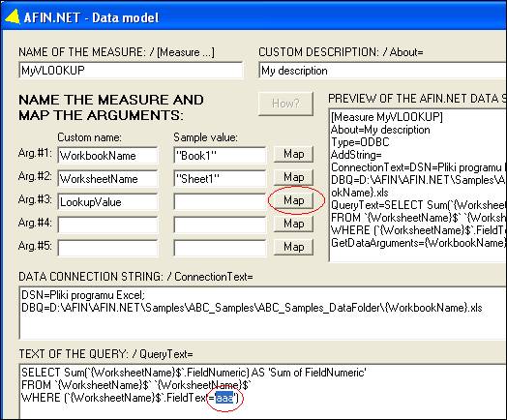Image resolution: width=507 pixels, height=420 pixels.
Task: Click the "Book1" sample value field
Action: pyautogui.click(x=220, y=156)
